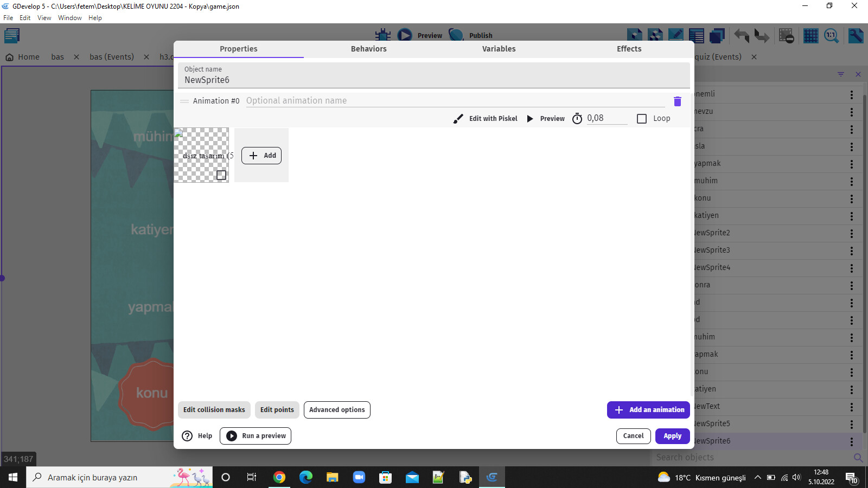Screen dimensions: 868x488
Task: Reset zoom with the 1:1 icon
Action: [x=831, y=36]
